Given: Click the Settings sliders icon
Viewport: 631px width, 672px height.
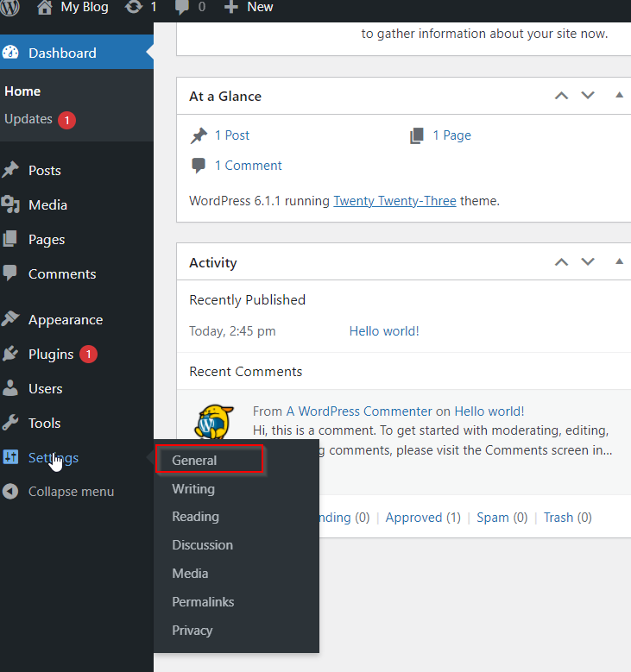Looking at the screenshot, I should point(10,457).
